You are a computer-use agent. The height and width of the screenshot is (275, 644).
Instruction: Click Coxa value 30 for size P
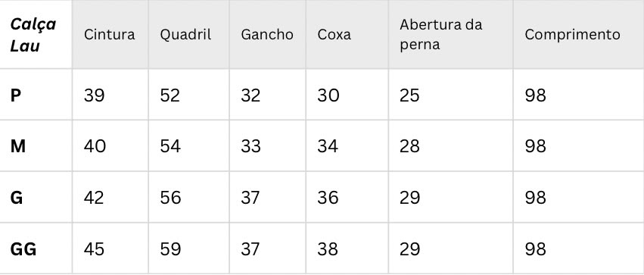tap(328, 95)
